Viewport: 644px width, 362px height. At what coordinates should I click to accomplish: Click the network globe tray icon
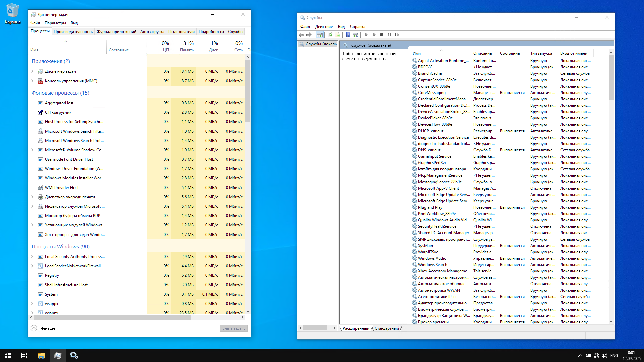pos(596,356)
